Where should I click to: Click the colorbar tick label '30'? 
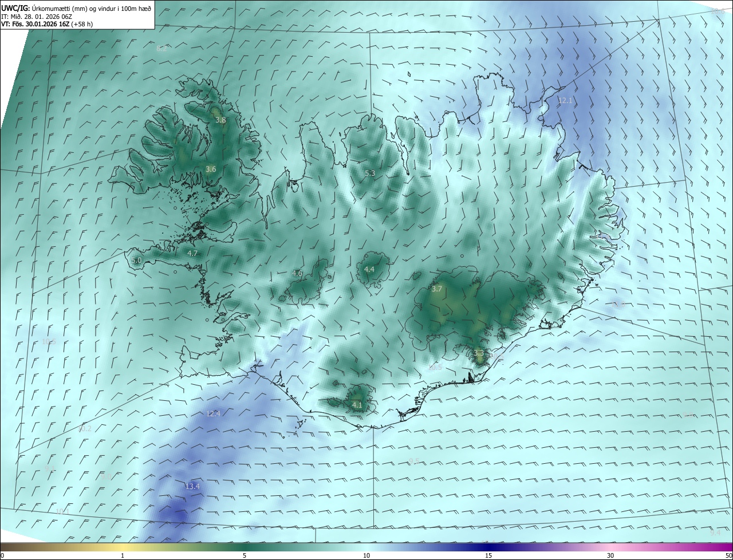[x=610, y=555]
